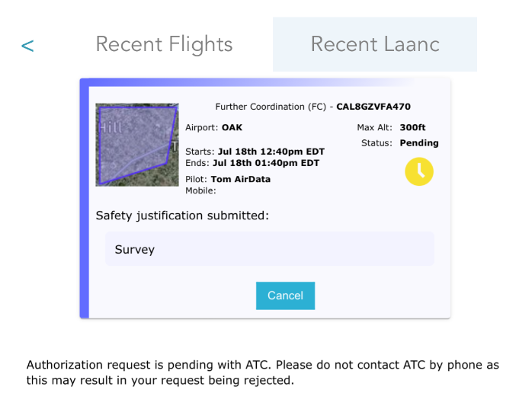Click the yellow pending clock icon
This screenshot has width=532, height=409.
(419, 171)
